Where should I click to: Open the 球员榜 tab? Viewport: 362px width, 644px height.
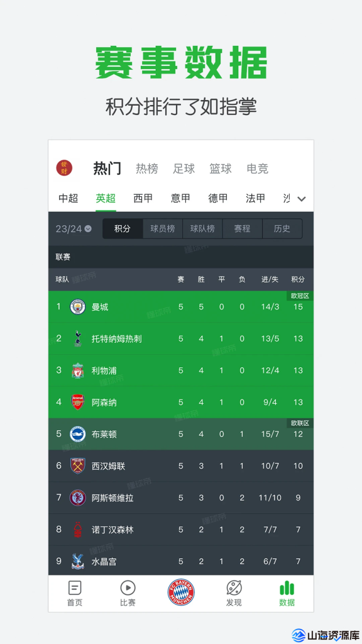[x=162, y=229]
